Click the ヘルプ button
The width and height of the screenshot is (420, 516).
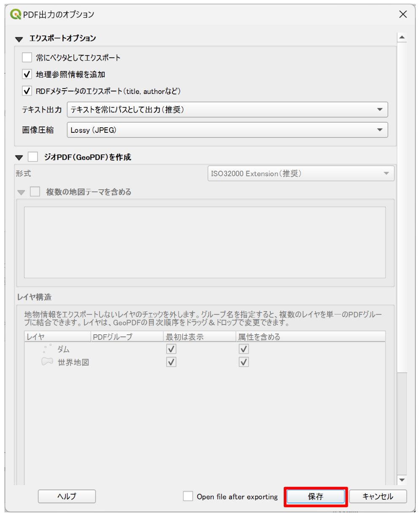67,497
